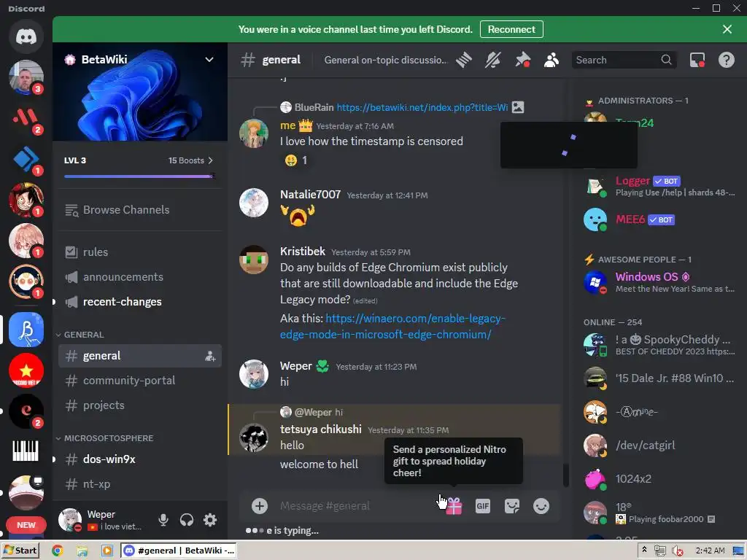Open the Windows Start menu
Screen dimensions: 747x560
tap(20, 551)
